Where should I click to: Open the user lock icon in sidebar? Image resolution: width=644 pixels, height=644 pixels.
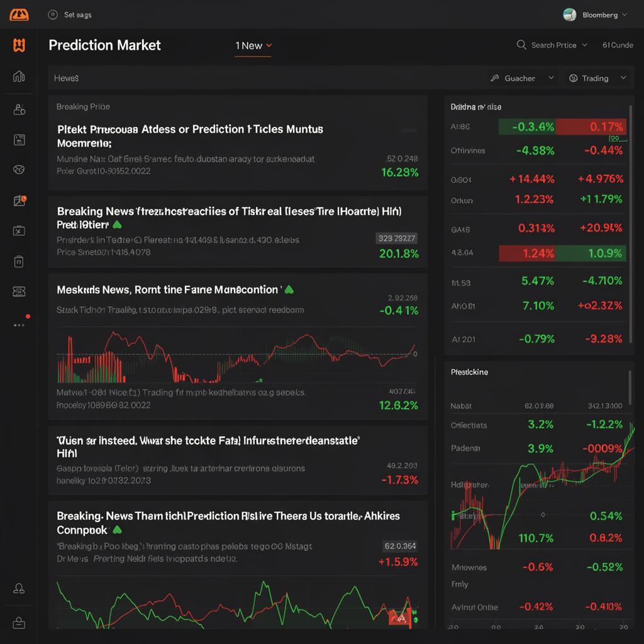[19, 109]
